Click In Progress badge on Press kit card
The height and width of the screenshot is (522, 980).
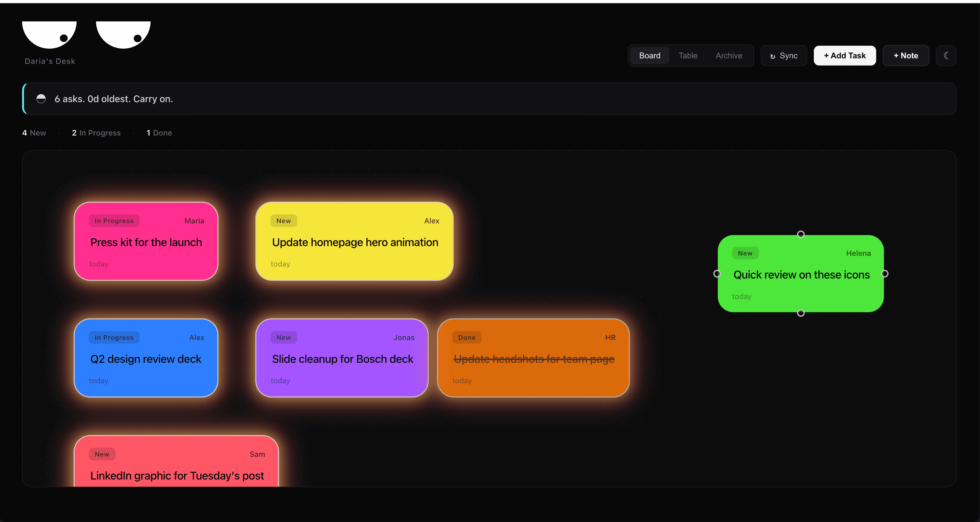[114, 221]
